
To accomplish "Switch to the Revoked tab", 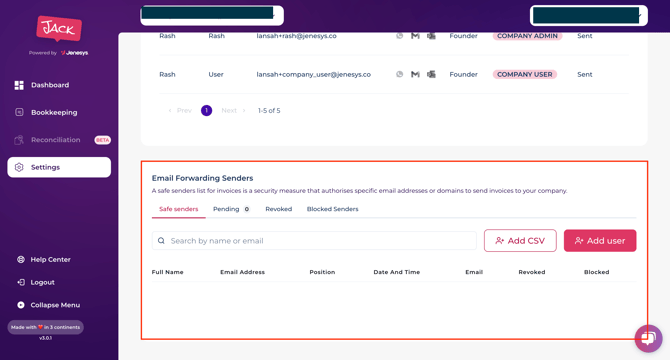I will [x=279, y=209].
